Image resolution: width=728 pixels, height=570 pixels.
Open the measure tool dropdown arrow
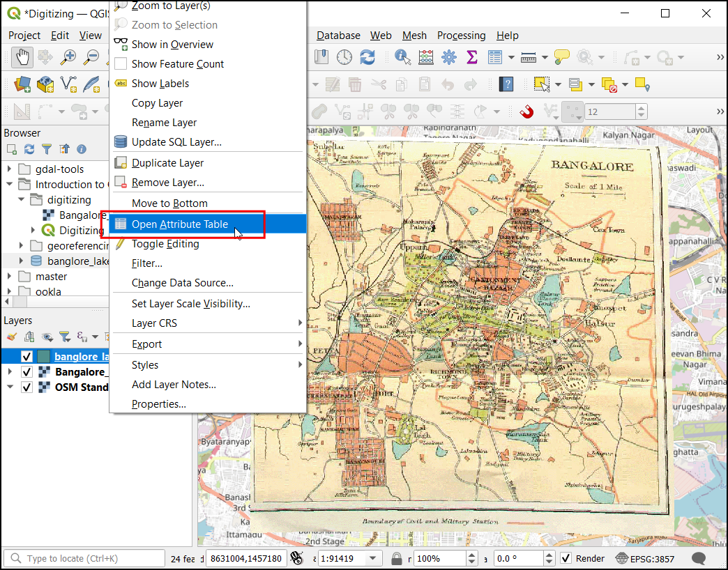[545, 58]
